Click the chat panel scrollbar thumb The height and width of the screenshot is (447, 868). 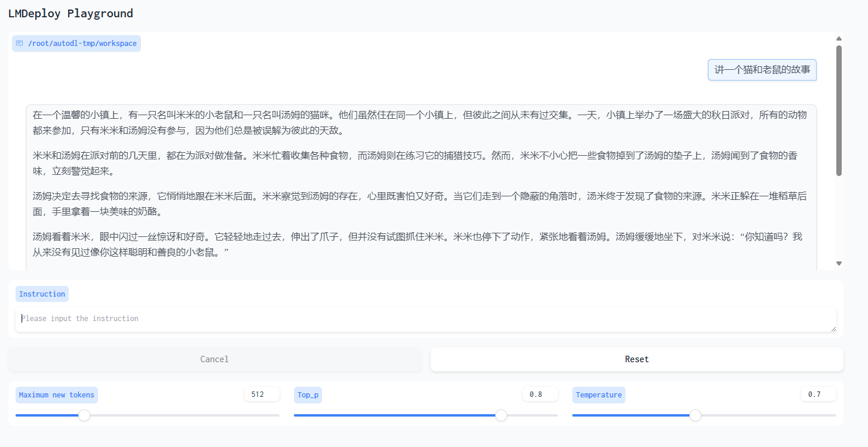click(839, 110)
